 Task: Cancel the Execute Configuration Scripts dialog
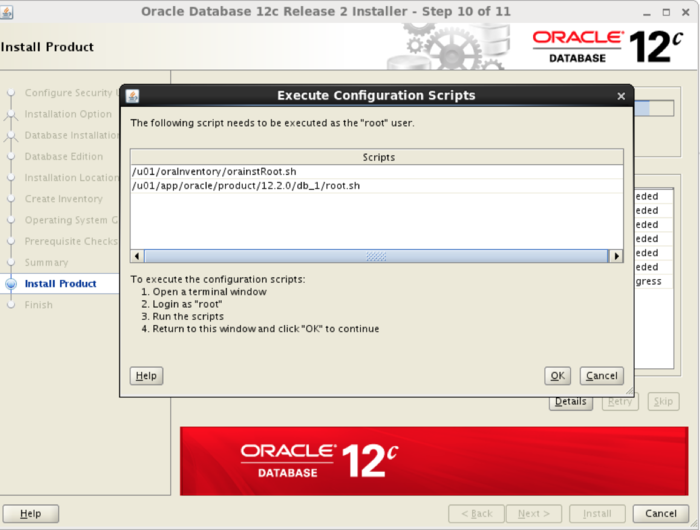[x=601, y=376]
